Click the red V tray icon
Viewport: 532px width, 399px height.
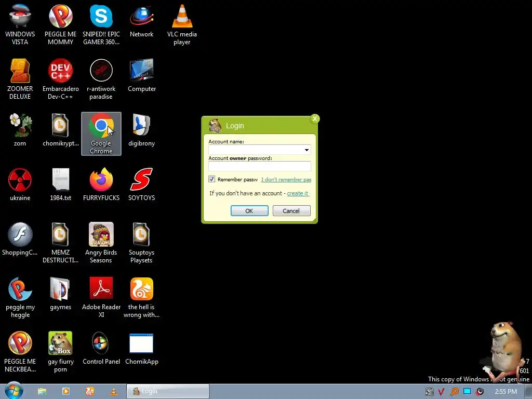tap(441, 392)
